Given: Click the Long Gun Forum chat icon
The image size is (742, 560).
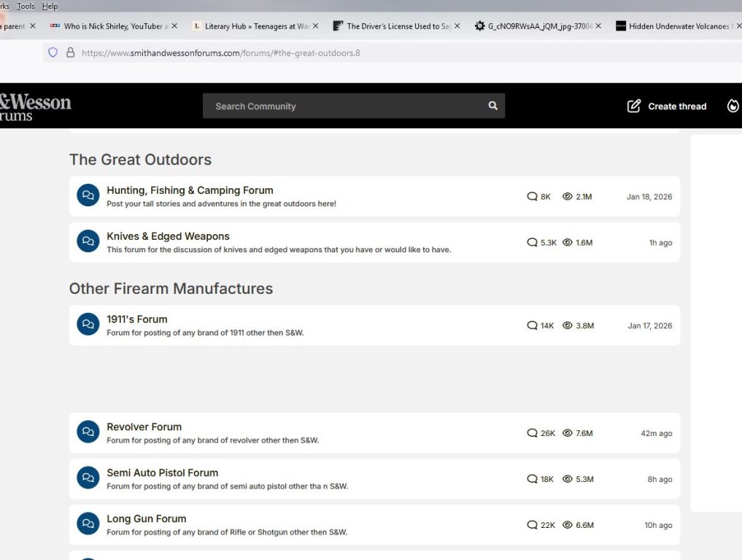Looking at the screenshot, I should pyautogui.click(x=88, y=524).
